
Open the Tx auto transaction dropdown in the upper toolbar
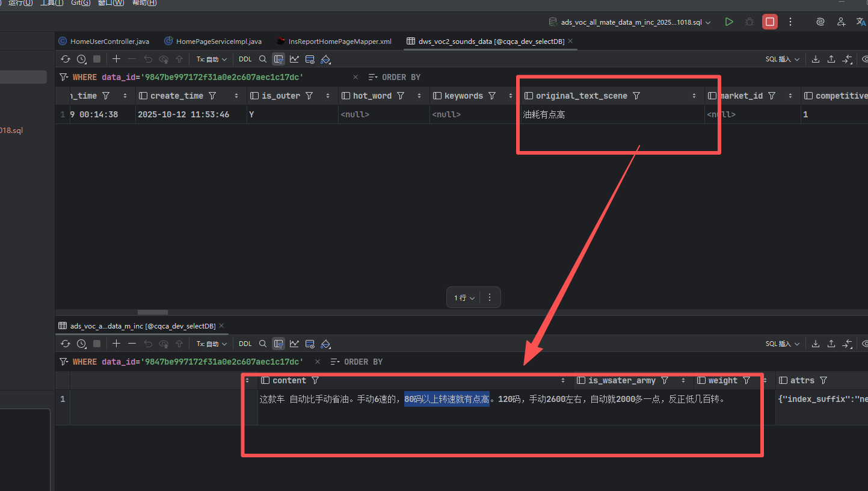coord(212,60)
